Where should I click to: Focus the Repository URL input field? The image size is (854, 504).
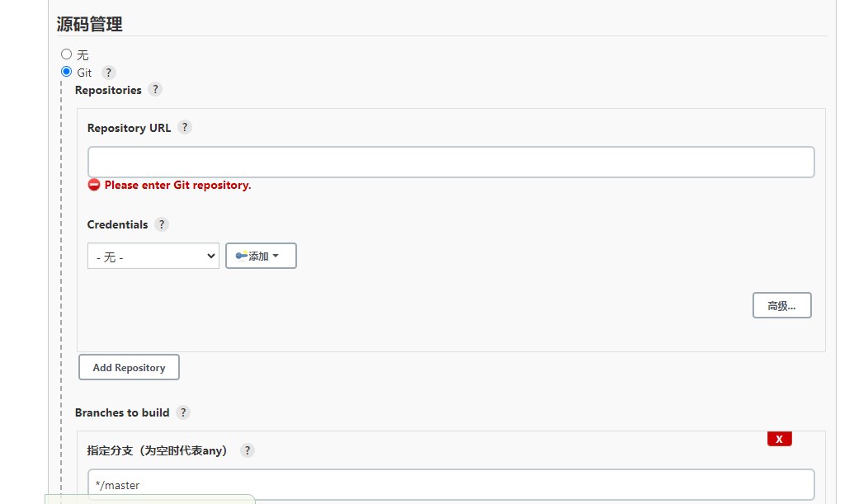pyautogui.click(x=451, y=162)
